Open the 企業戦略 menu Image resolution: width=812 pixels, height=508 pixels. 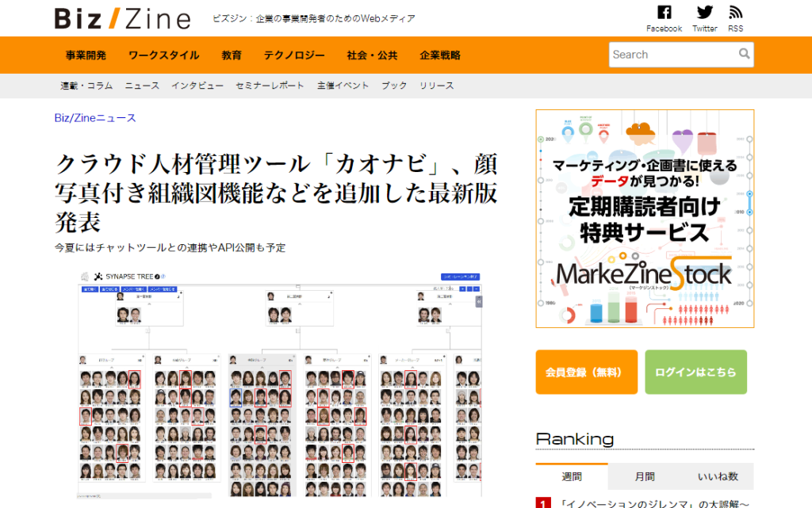[x=440, y=55]
